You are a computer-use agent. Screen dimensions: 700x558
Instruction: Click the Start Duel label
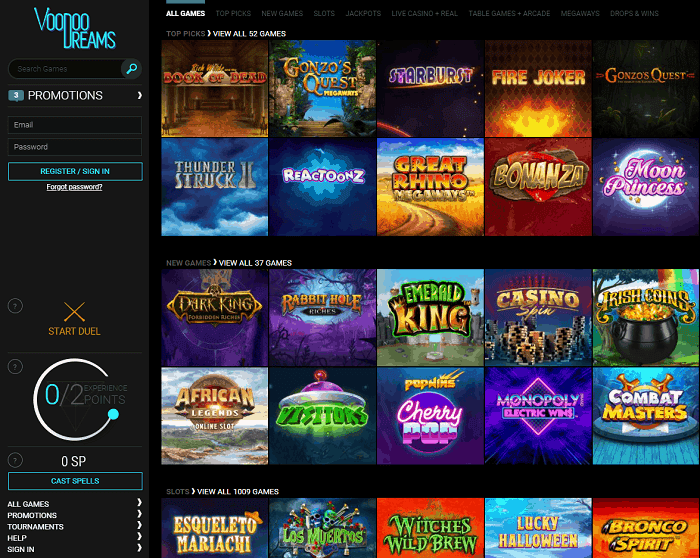pos(74,331)
